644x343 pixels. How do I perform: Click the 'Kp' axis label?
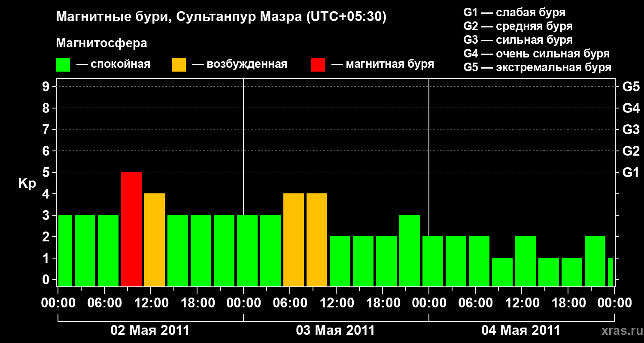27,184
